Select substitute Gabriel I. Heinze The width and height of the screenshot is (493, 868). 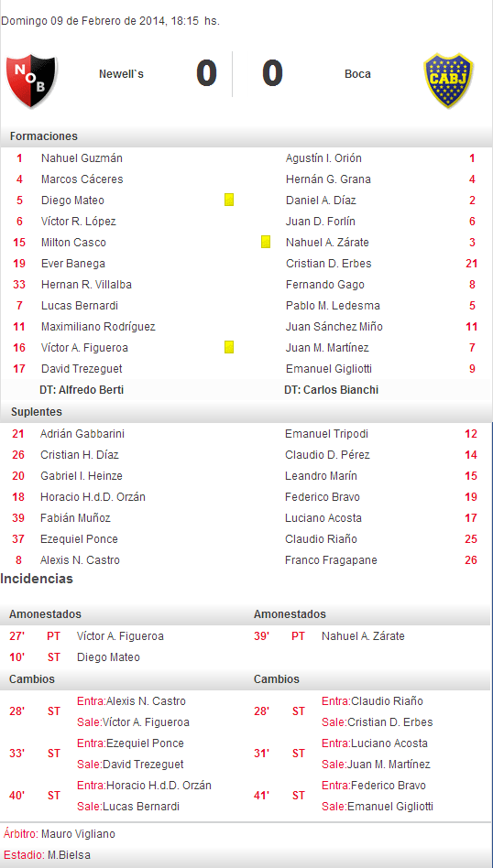82,476
